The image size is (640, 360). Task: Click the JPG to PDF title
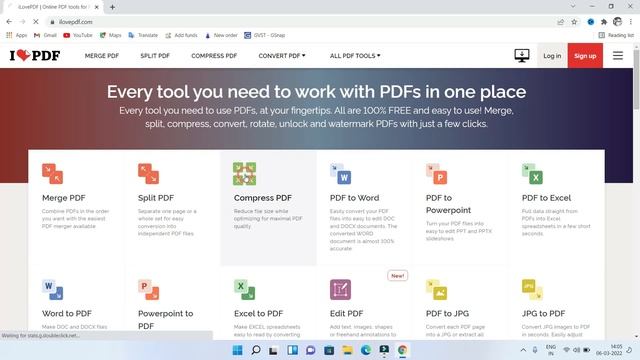point(543,313)
